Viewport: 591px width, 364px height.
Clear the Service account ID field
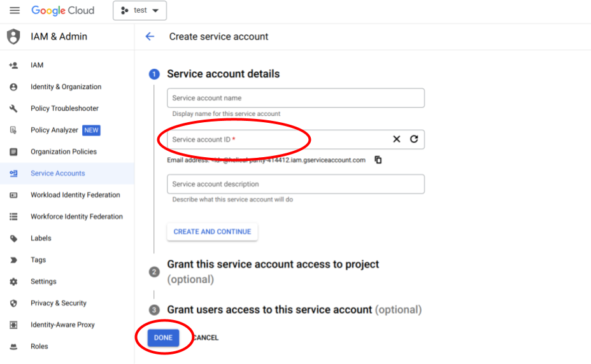pos(396,139)
